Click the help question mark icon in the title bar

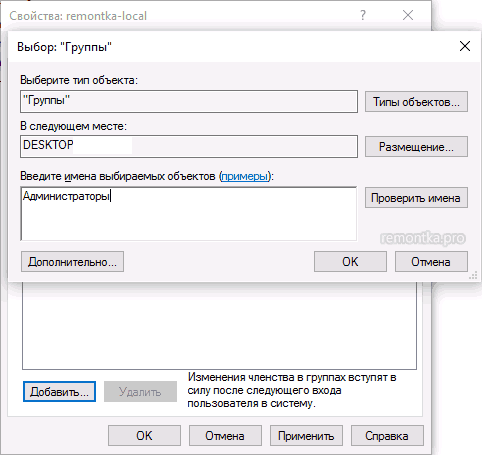(x=363, y=15)
